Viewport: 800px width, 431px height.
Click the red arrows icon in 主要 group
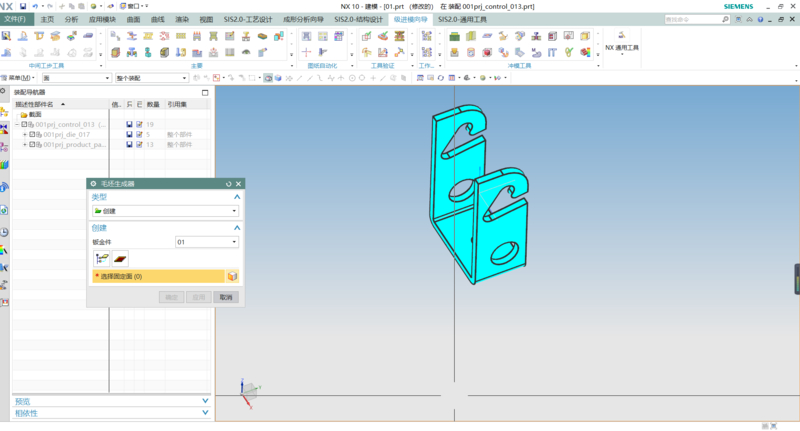[164, 36]
